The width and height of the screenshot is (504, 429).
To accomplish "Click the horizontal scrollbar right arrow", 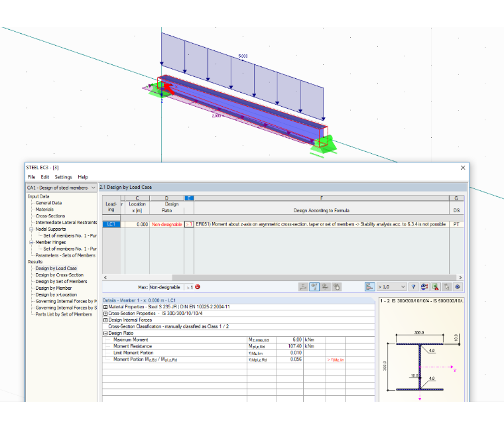I will pos(460,277).
